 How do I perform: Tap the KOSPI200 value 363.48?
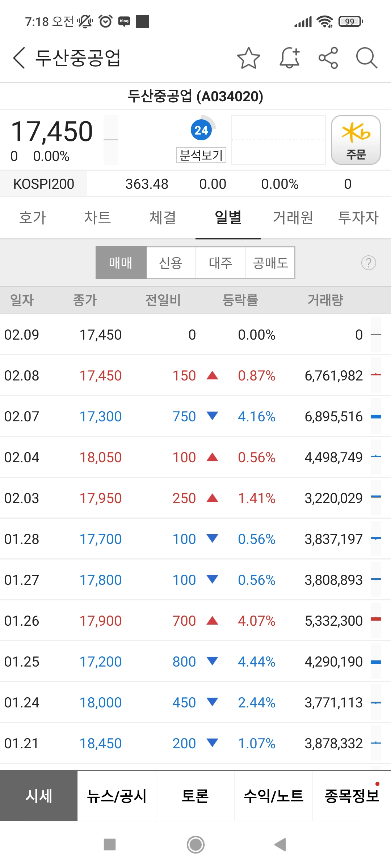point(147,184)
